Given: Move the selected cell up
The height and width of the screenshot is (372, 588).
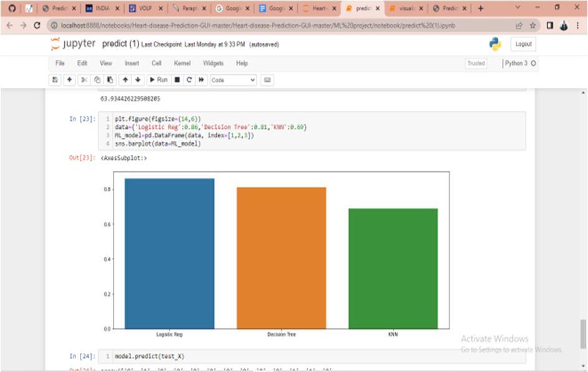Looking at the screenshot, I should pyautogui.click(x=125, y=80).
